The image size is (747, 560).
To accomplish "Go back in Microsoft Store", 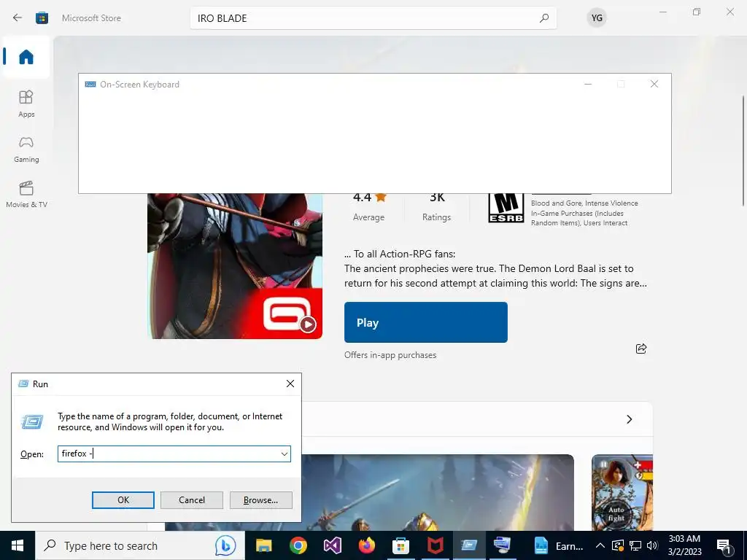I will point(18,18).
